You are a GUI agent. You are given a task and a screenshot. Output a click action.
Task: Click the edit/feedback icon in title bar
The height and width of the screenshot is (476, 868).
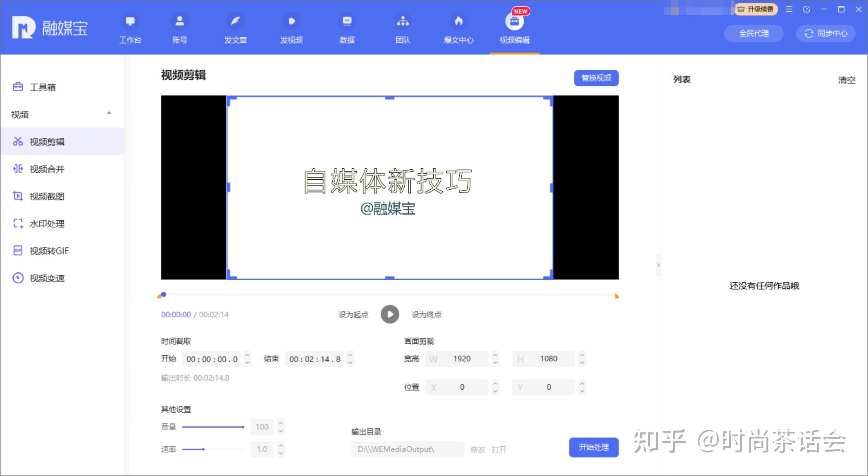[806, 9]
